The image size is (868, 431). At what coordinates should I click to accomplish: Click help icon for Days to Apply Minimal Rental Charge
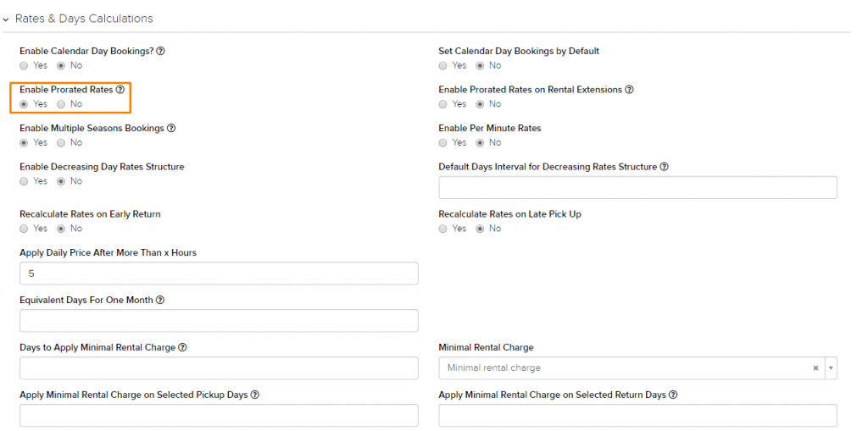tap(183, 348)
